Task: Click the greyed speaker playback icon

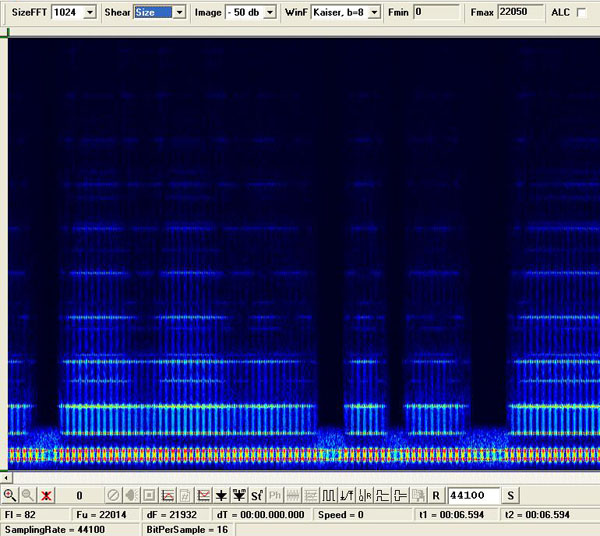Action: pos(131,495)
